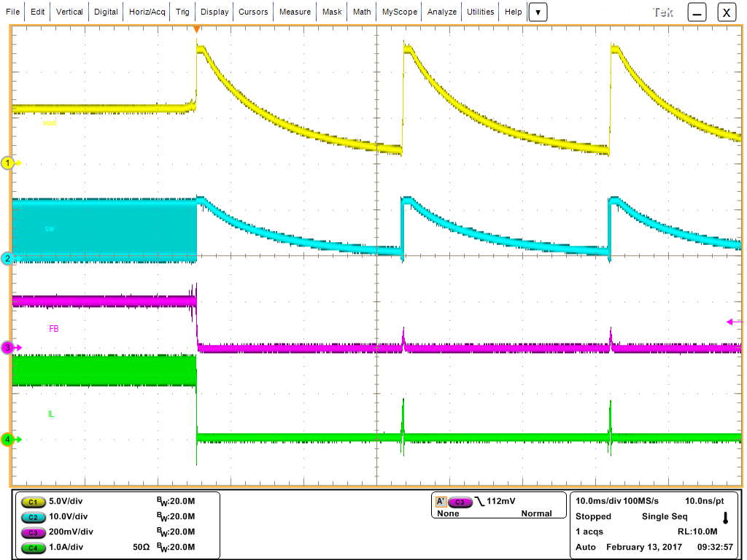Click the pink trigger level arrow on right edge

728,321
